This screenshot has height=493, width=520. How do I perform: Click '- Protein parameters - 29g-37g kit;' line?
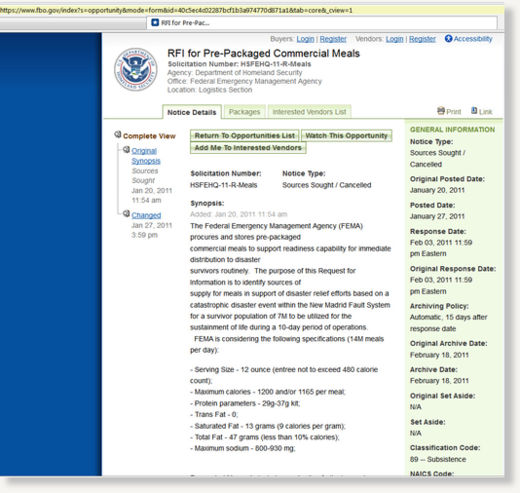click(x=245, y=403)
